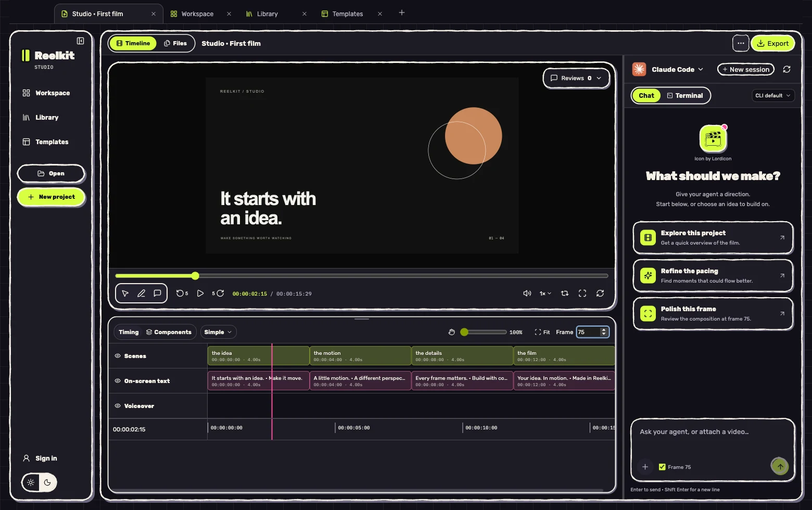The width and height of the screenshot is (812, 510).
Task: Open fullscreen preview mode
Action: coord(582,294)
